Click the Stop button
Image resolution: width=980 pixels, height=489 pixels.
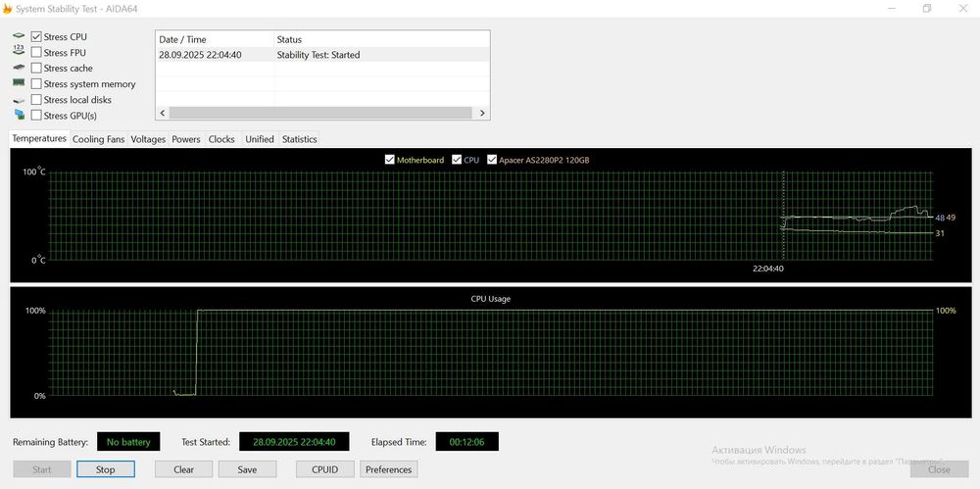[106, 469]
